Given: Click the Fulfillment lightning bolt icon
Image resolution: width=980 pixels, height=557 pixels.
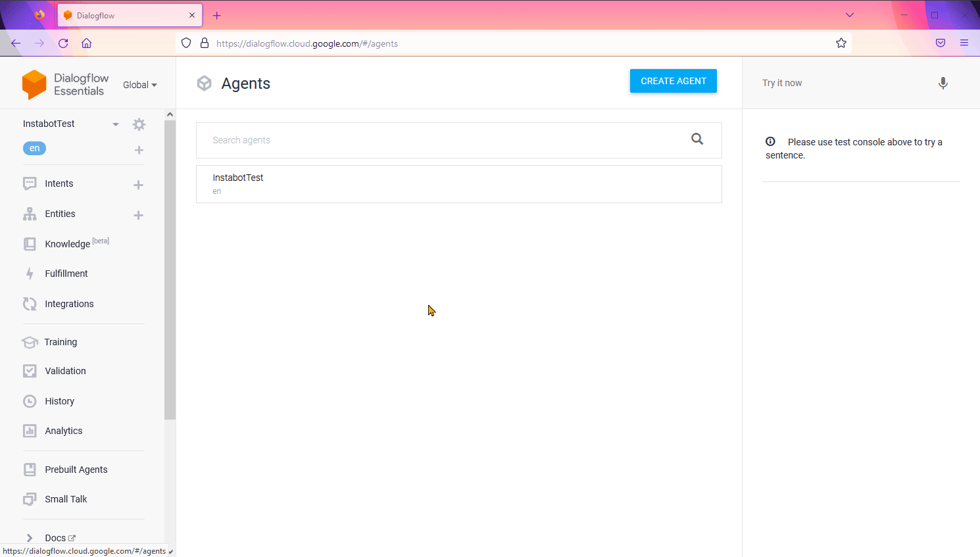Looking at the screenshot, I should click(x=30, y=274).
